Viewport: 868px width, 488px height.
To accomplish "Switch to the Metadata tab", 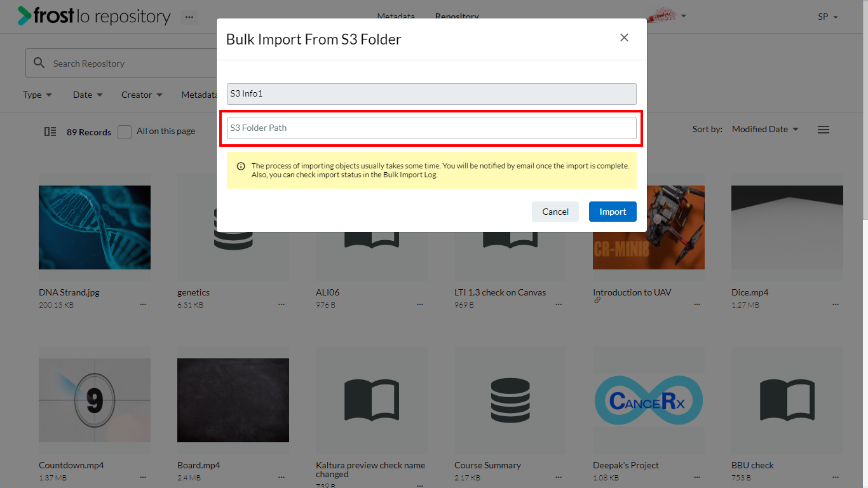I will click(396, 17).
